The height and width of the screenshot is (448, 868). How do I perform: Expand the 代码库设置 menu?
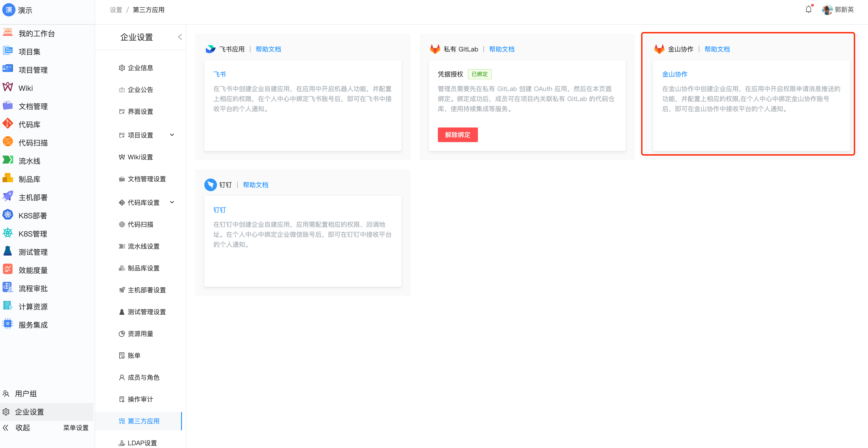172,202
